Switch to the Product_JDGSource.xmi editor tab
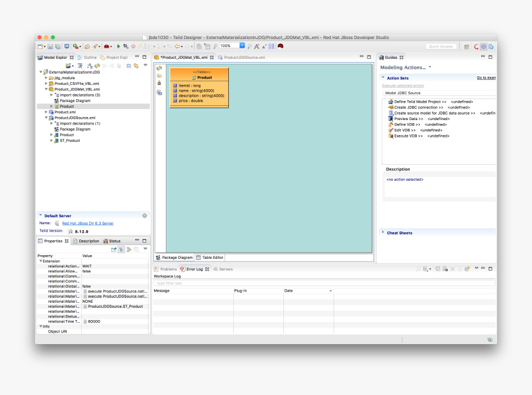532x395 pixels. [x=242, y=56]
